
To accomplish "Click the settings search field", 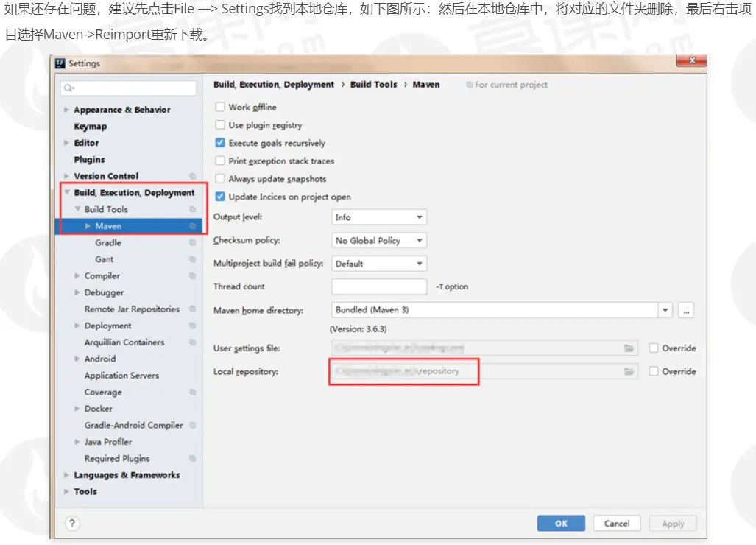I will pos(128,88).
